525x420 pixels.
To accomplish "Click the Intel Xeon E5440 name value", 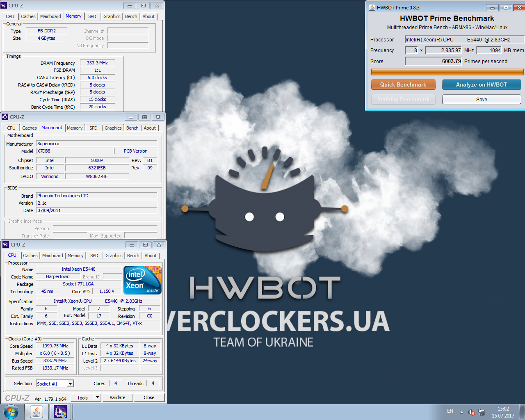I will tap(78, 269).
